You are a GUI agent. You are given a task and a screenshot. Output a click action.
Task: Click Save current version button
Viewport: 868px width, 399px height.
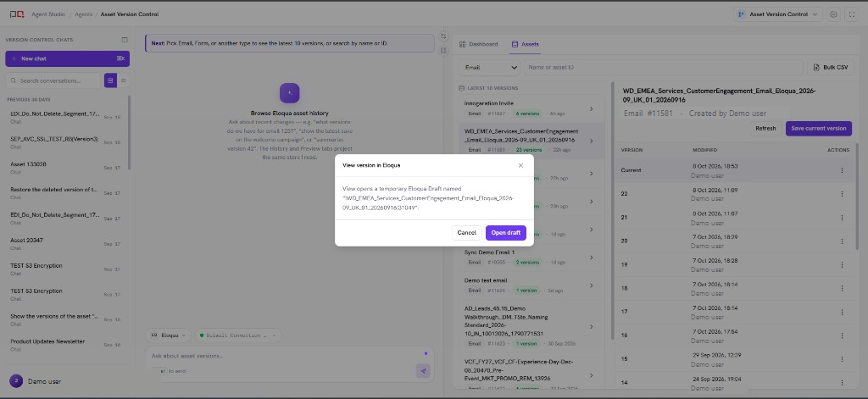click(x=818, y=129)
